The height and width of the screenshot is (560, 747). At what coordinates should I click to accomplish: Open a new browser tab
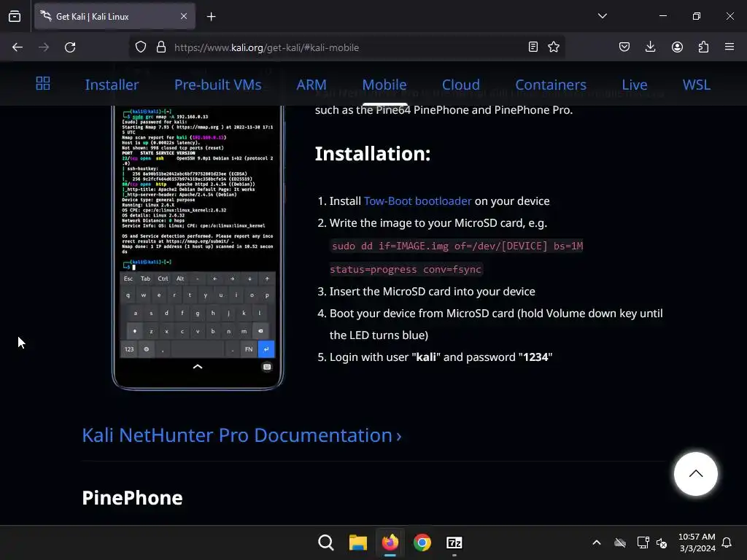[211, 17]
